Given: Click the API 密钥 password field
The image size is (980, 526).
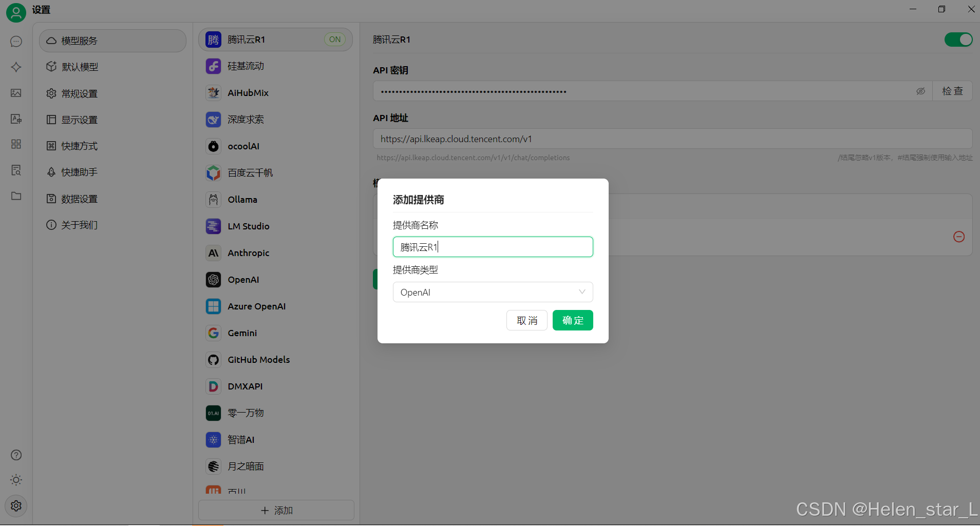Looking at the screenshot, I should click(x=652, y=91).
